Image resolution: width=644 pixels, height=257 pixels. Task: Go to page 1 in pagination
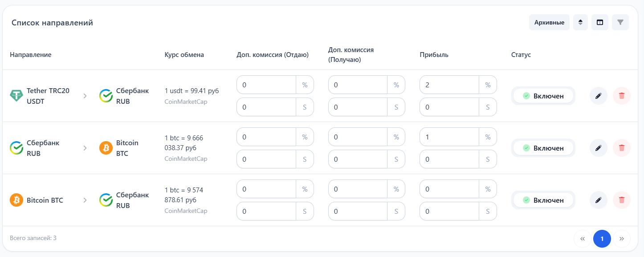coord(602,239)
